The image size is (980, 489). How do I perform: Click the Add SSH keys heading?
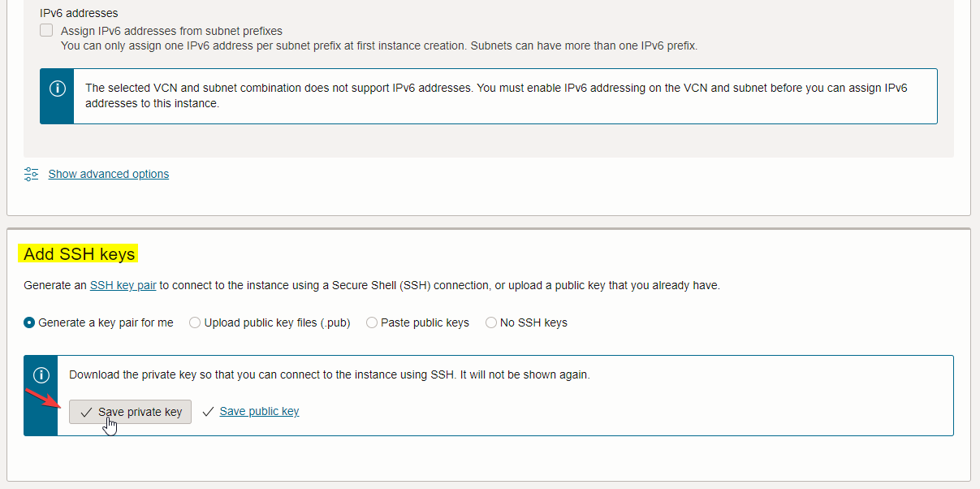coord(79,254)
